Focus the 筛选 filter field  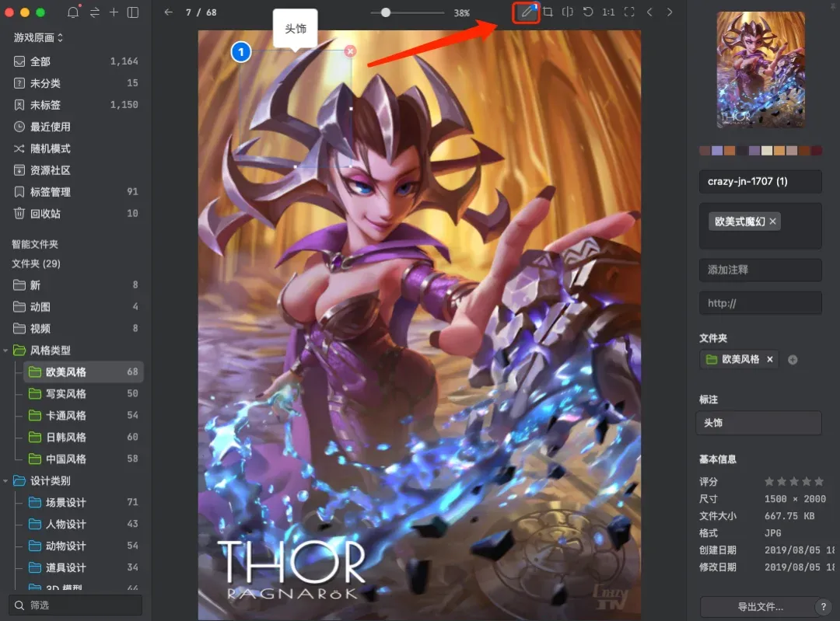(75, 605)
